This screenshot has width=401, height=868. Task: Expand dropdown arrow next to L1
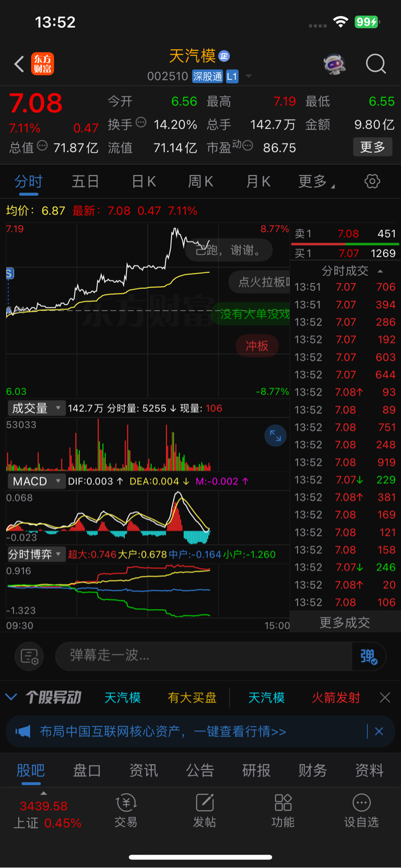click(x=249, y=76)
